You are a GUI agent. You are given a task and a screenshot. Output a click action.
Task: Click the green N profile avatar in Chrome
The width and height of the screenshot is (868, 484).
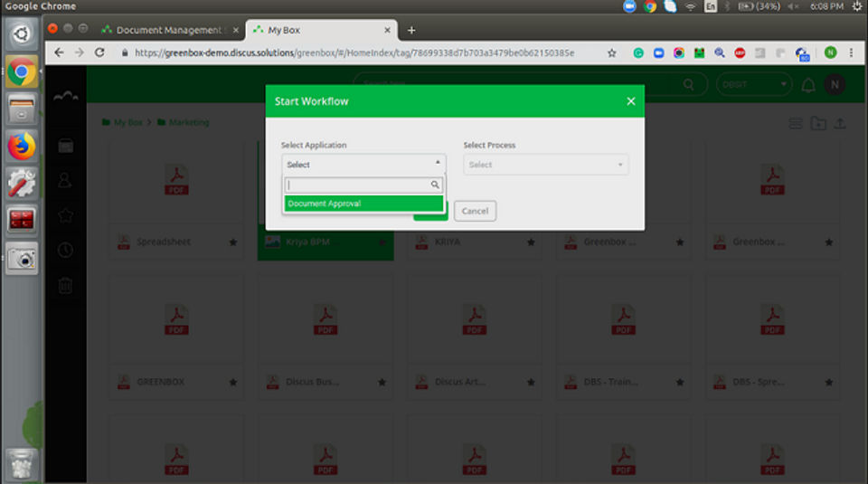[830, 52]
